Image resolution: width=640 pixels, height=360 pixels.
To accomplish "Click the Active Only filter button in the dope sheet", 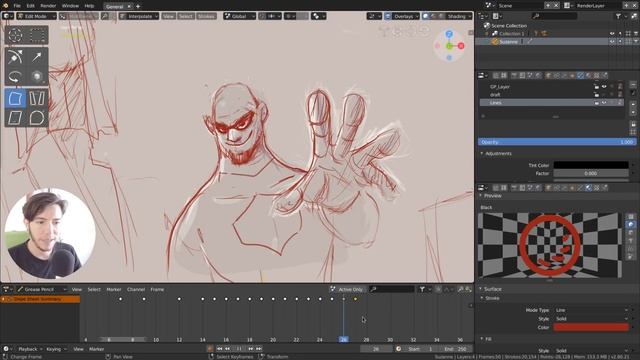I will pos(347,289).
